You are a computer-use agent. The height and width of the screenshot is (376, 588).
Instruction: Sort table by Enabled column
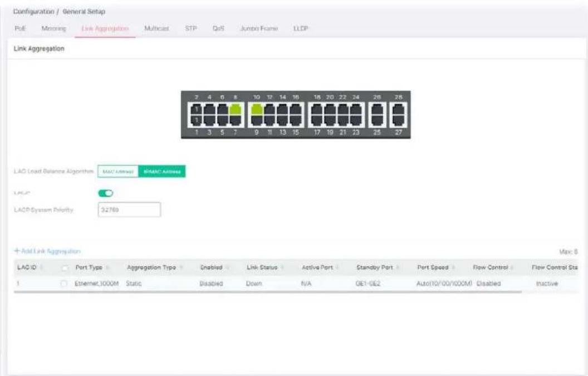tap(227, 267)
